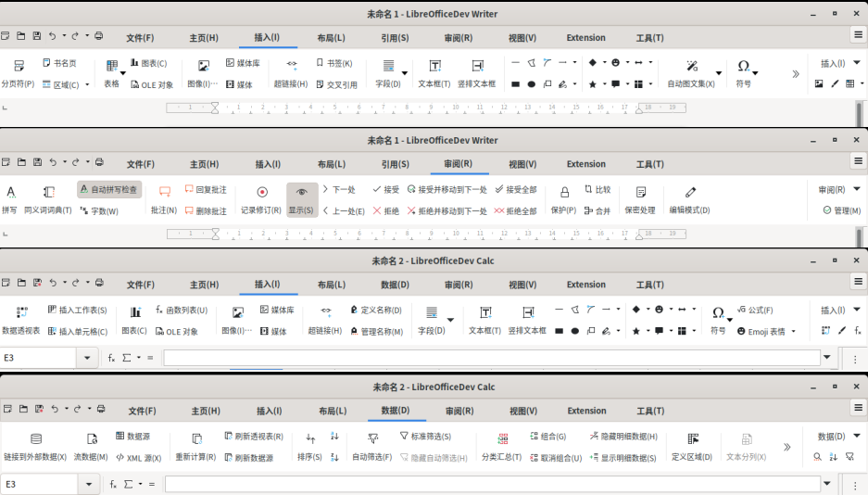
Task: Click 接受全部 accept all button
Action: coord(516,189)
